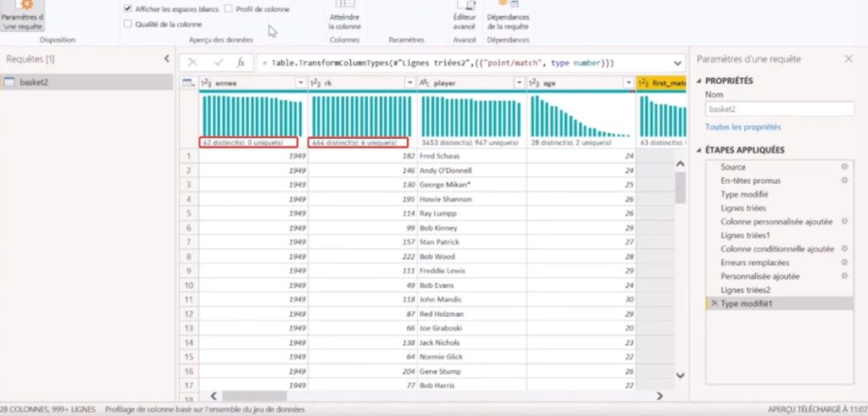Viewport: 868px width, 416px height.
Task: Open player column filter dropdown
Action: click(x=520, y=83)
